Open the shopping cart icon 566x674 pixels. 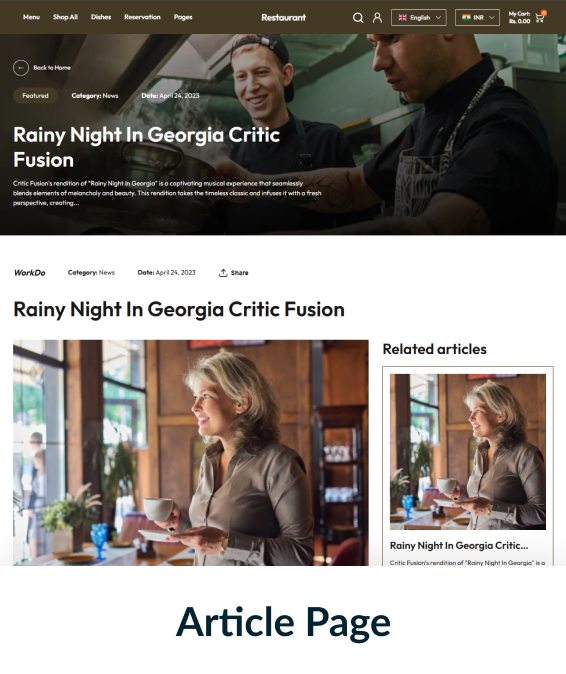[540, 18]
